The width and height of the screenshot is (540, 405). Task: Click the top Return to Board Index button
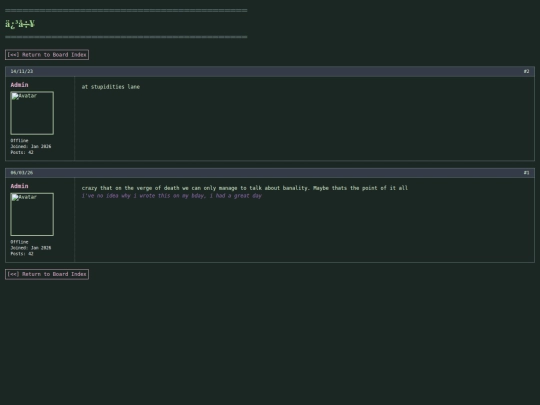[x=47, y=55]
